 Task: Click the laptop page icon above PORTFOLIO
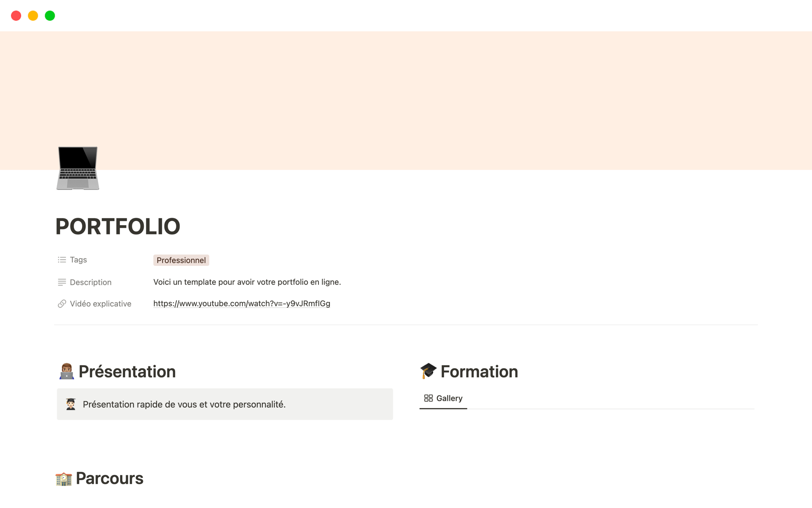(78, 168)
